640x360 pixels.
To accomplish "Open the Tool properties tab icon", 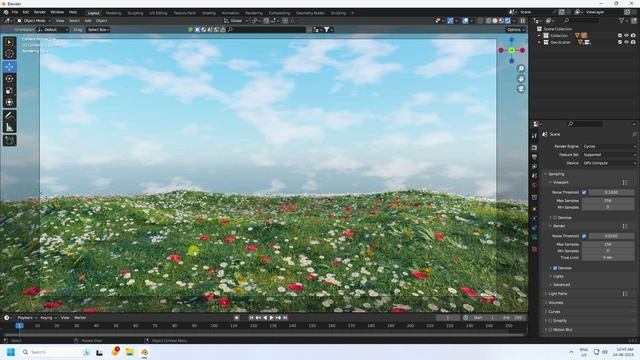I will coord(534,136).
